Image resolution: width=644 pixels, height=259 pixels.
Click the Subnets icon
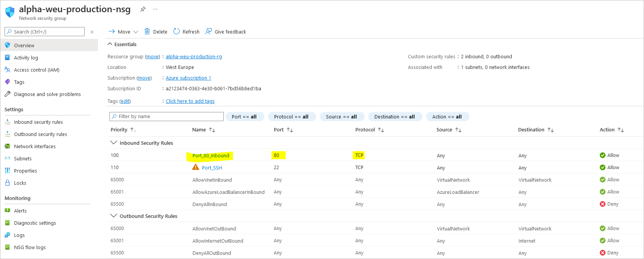[x=8, y=158]
